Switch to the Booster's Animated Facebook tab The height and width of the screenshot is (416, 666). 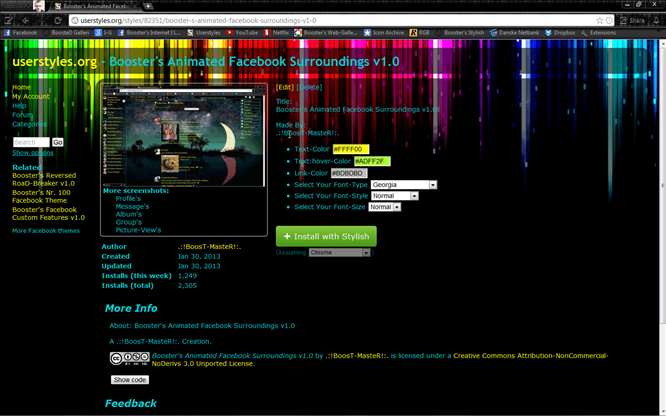[x=94, y=6]
